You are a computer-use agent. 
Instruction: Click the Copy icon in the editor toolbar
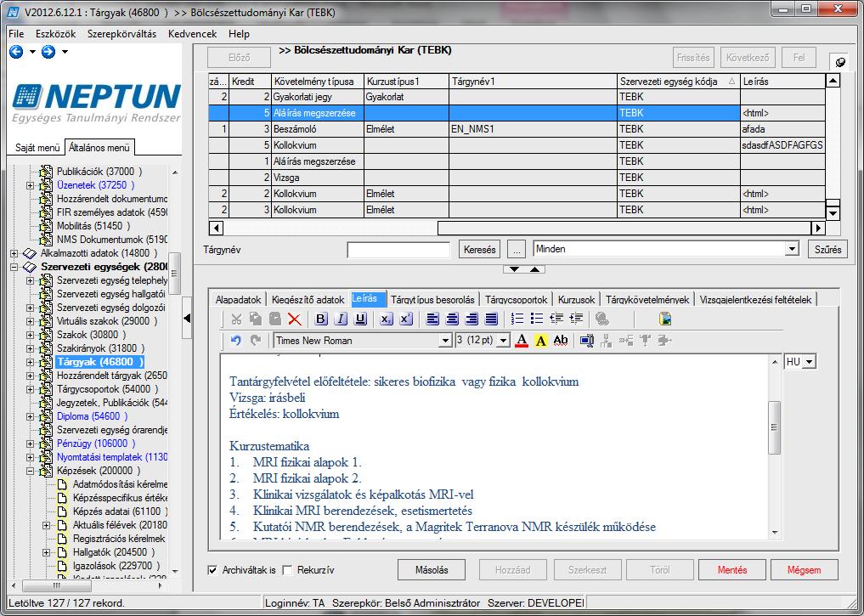[256, 319]
